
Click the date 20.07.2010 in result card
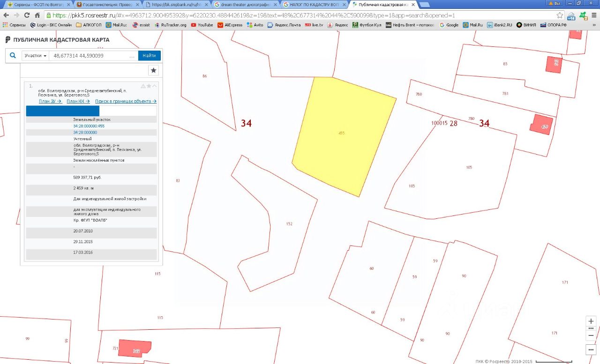[83, 231]
